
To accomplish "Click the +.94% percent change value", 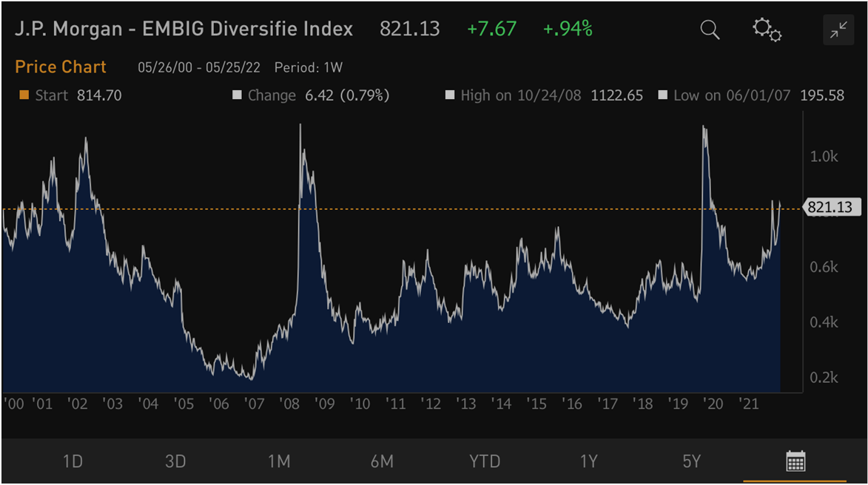I will 568,29.
